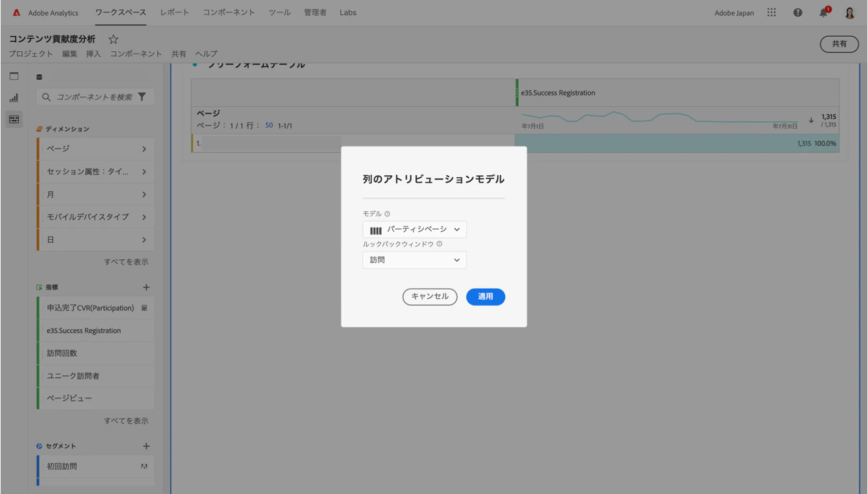Open the 編集 menu
Viewport: 868px width, 494px height.
pos(70,54)
